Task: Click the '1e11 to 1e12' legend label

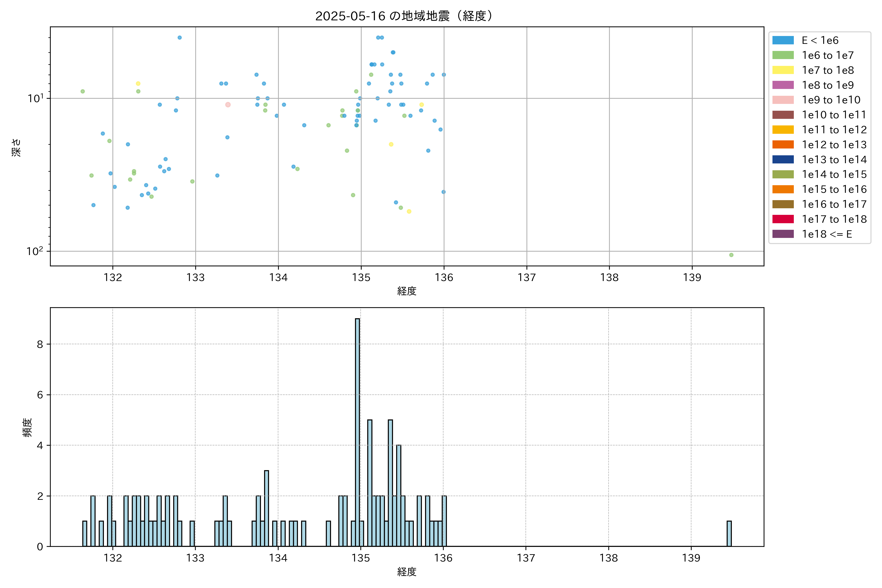Action: 834,130
